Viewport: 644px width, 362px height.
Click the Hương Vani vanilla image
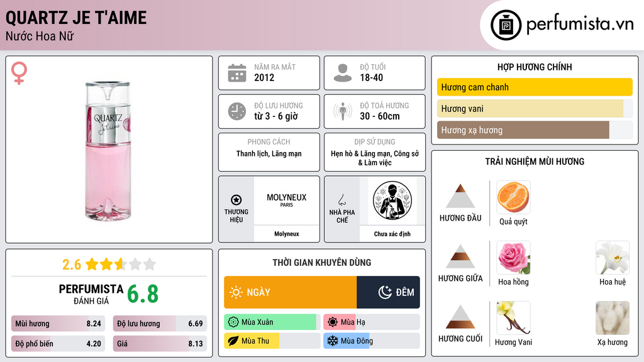(x=513, y=317)
